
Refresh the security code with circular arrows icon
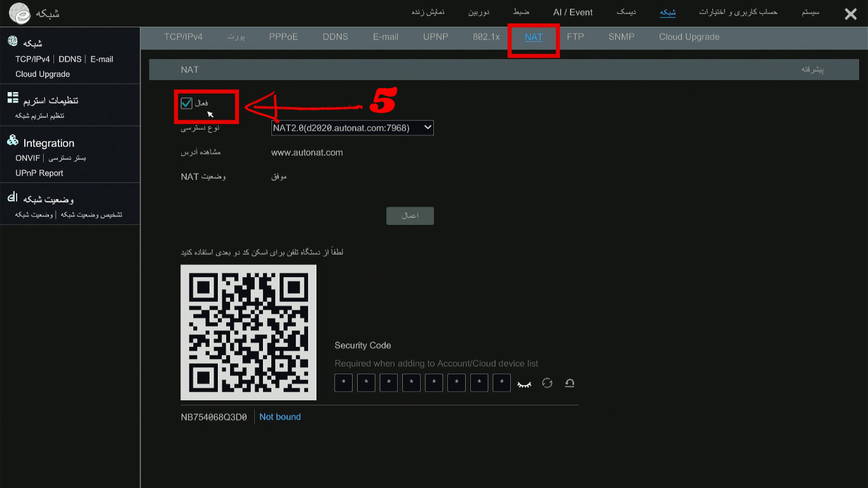(547, 383)
